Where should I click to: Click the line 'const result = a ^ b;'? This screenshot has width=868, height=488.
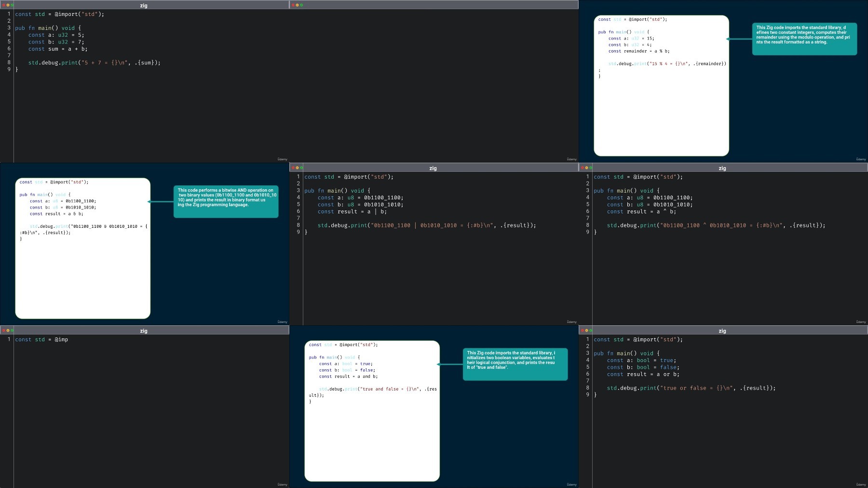coord(641,211)
